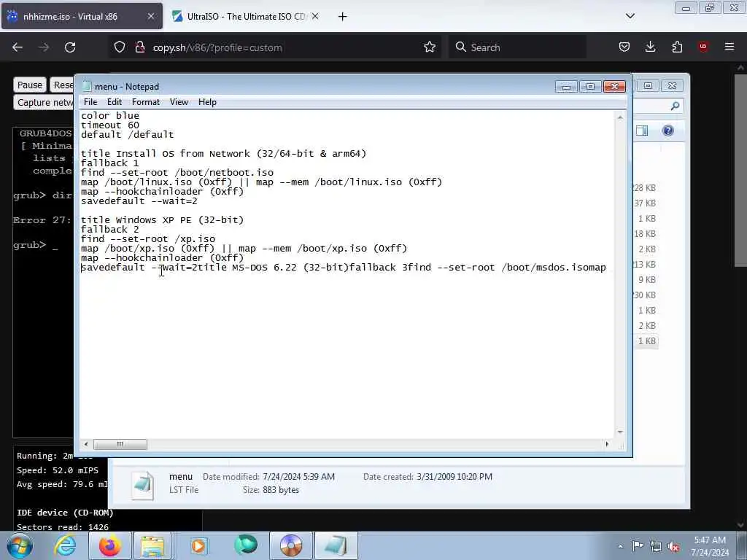Open the Notepad Help menu

(x=207, y=102)
